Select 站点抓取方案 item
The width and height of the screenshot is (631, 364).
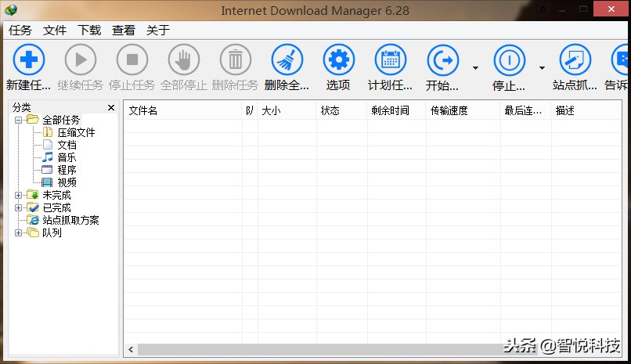coord(70,220)
